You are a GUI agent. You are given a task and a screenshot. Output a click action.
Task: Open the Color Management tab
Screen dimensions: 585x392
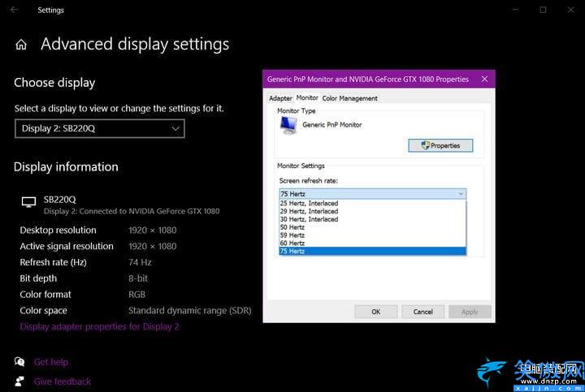349,98
